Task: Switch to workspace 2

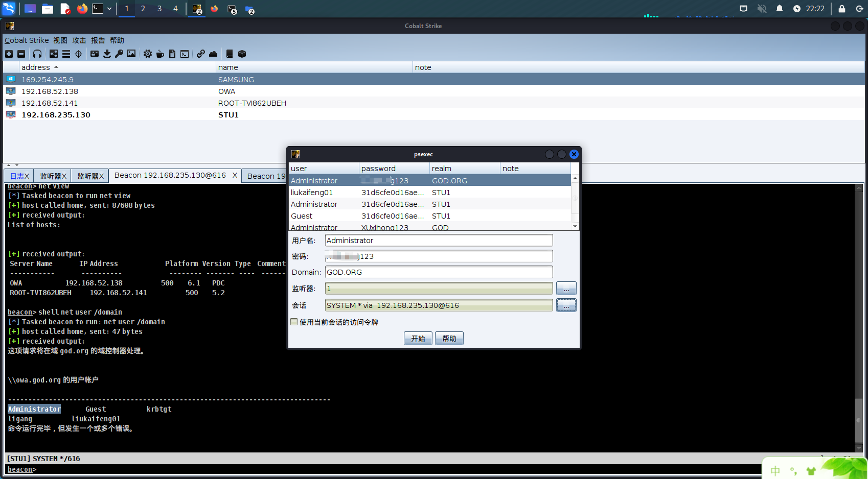Action: click(x=143, y=9)
